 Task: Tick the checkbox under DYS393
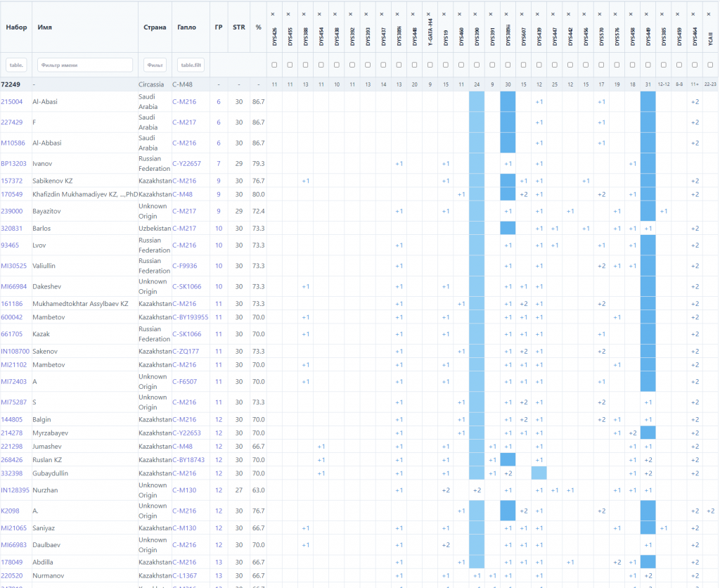click(x=368, y=65)
